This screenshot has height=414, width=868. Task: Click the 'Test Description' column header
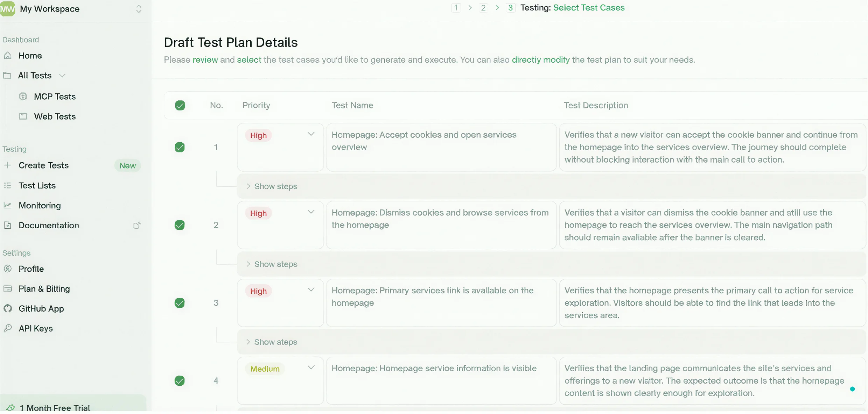pyautogui.click(x=596, y=105)
